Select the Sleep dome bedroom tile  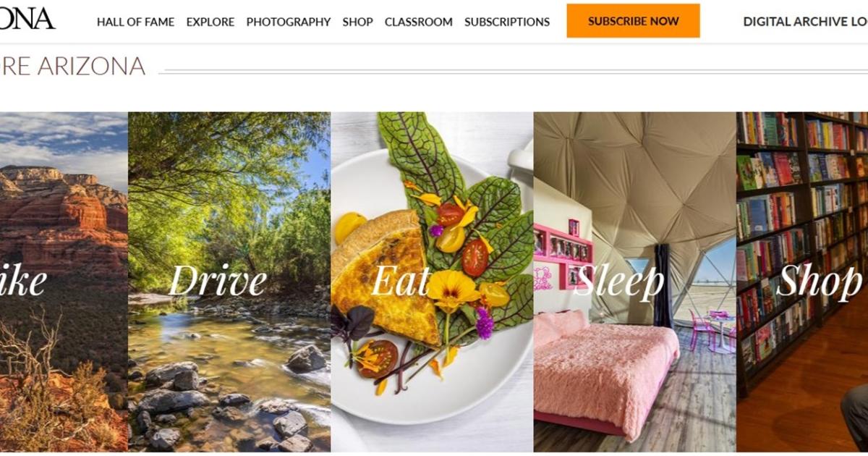[x=635, y=282]
